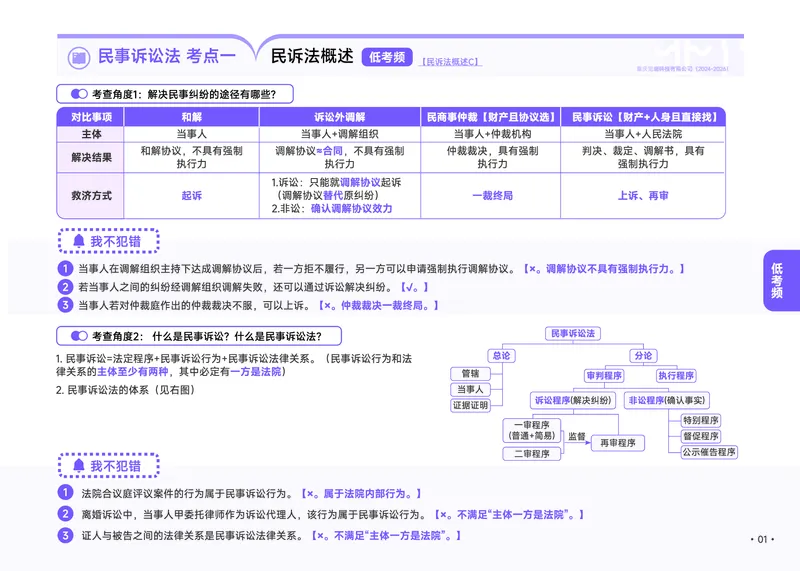This screenshot has width=800, height=571.
Task: Click the 当事人+人民法院 table cell
Action: 643,134
